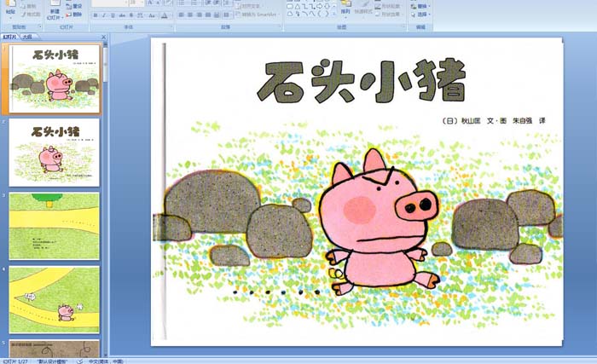Click the theme name in the status bar
Screen dimensions: 597x364
point(52,361)
